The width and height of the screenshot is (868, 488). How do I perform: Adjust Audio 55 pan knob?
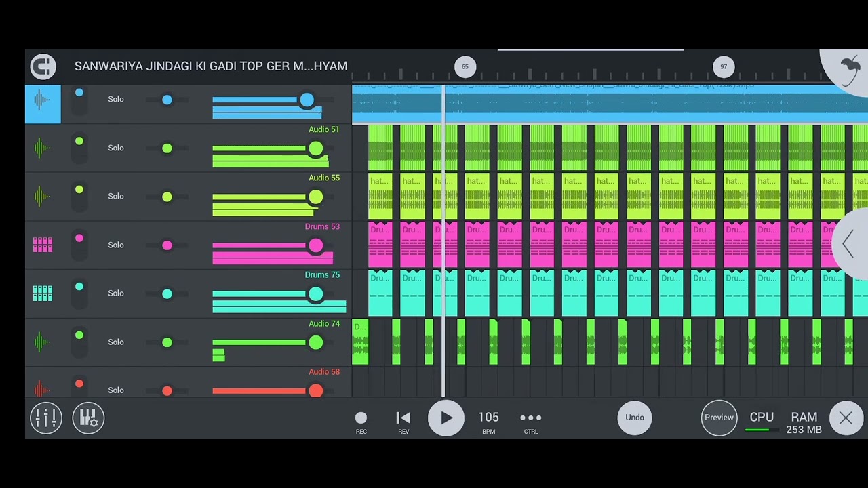pos(167,197)
